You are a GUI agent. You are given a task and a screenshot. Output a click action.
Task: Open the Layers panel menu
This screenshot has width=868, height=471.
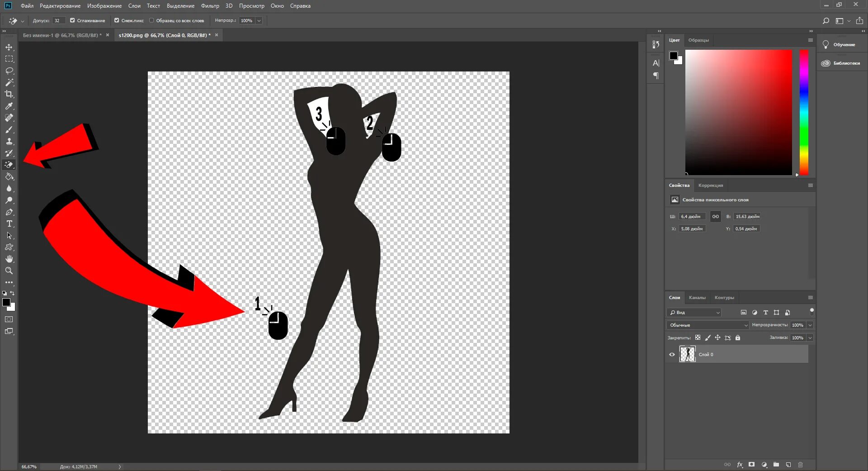(x=811, y=298)
